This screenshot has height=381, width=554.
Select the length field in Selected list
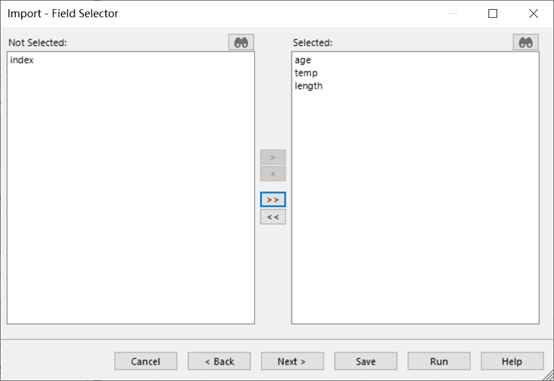308,86
